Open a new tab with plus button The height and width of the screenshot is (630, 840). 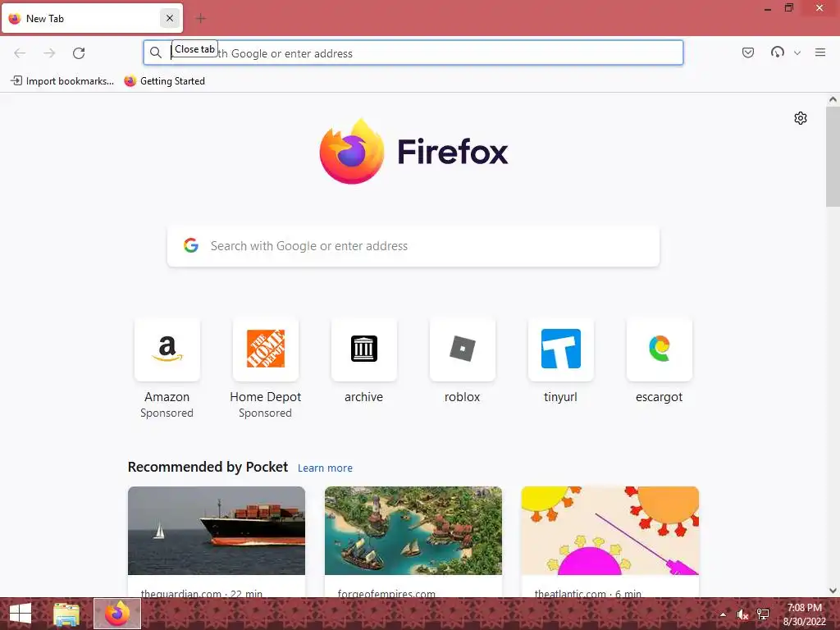click(x=200, y=19)
